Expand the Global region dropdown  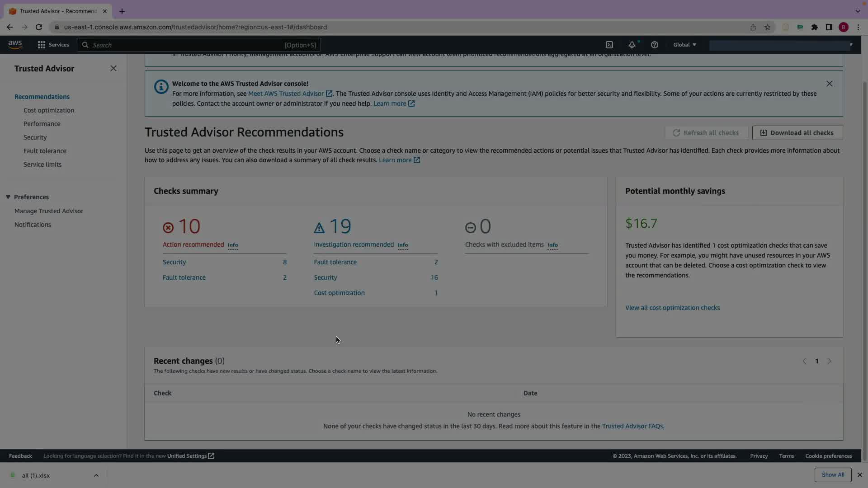tap(684, 45)
